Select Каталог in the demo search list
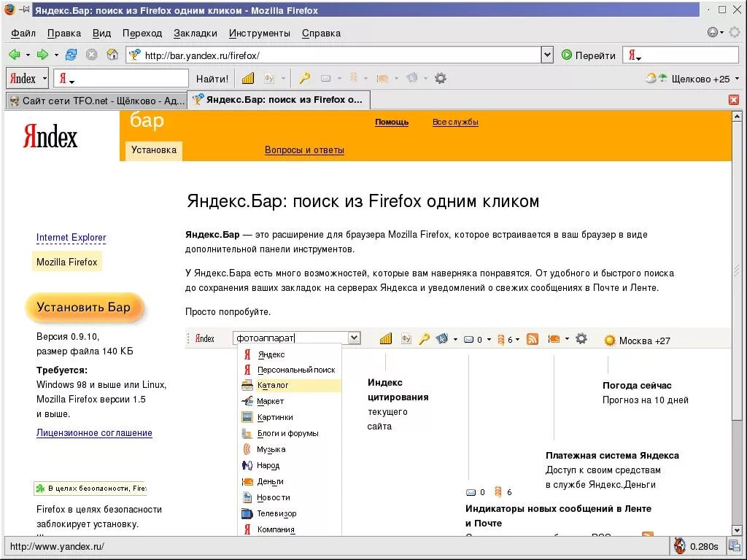The height and width of the screenshot is (560, 747). coord(290,385)
